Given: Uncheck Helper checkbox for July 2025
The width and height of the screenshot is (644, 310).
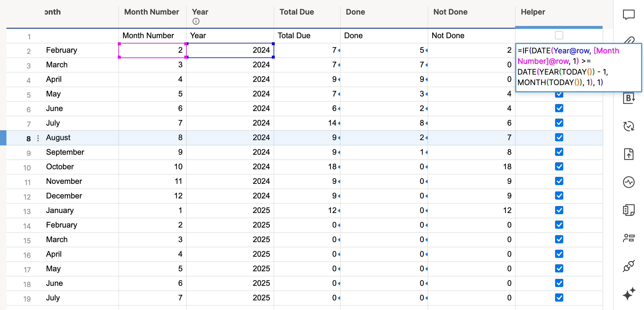Looking at the screenshot, I should (559, 297).
